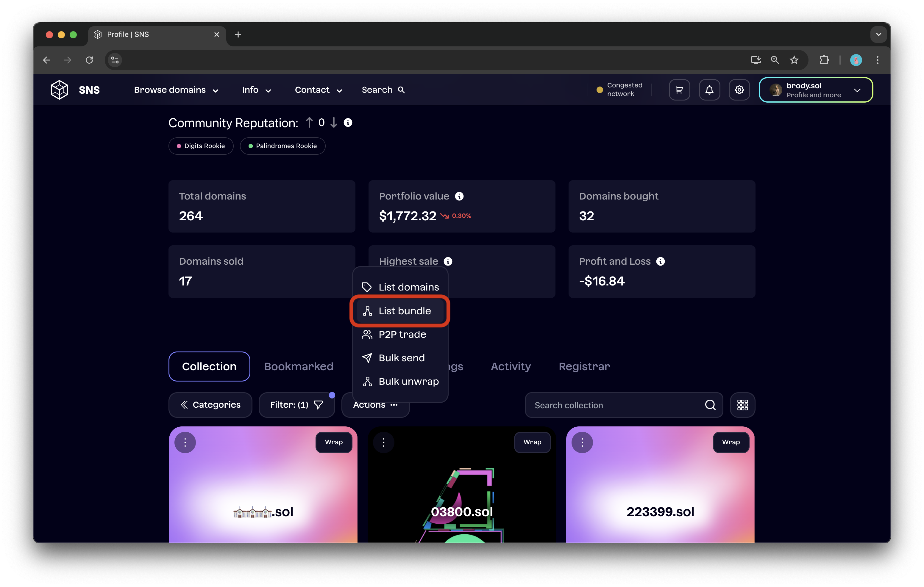Click the notifications bell icon
The image size is (924, 587).
coord(709,90)
